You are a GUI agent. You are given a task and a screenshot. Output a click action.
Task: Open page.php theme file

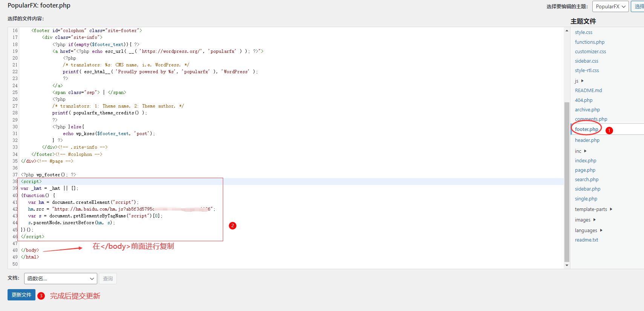(585, 170)
